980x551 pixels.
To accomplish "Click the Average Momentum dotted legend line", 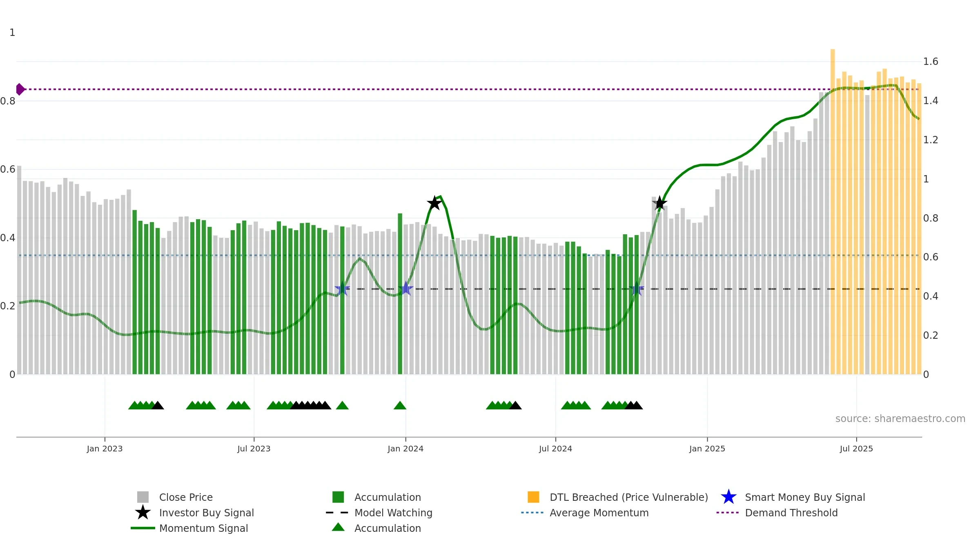I will click(532, 513).
